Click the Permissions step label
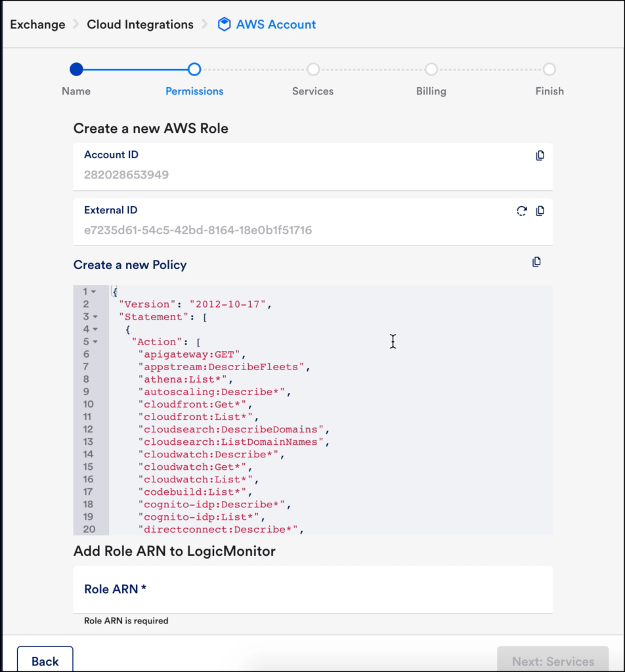 [194, 91]
